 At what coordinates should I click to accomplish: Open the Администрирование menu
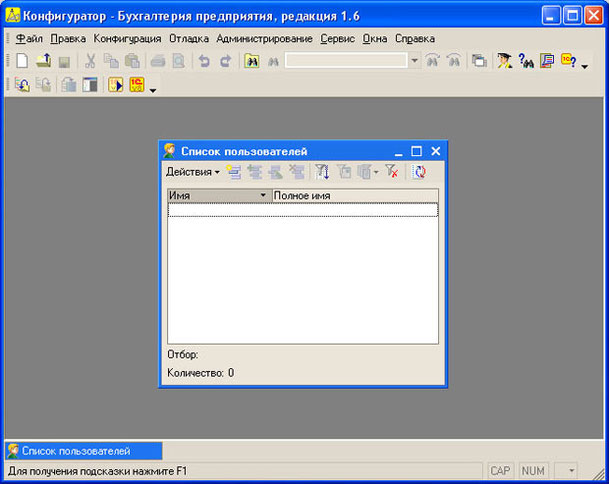(264, 39)
